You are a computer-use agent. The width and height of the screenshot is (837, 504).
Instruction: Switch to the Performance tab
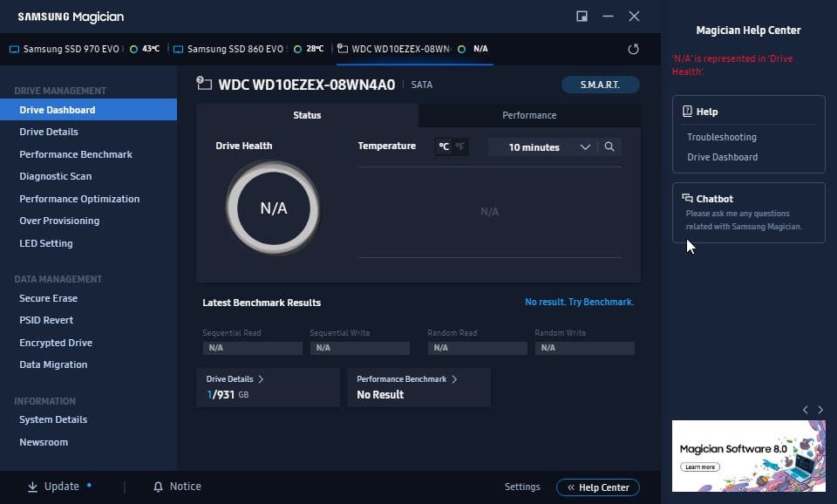(x=529, y=115)
